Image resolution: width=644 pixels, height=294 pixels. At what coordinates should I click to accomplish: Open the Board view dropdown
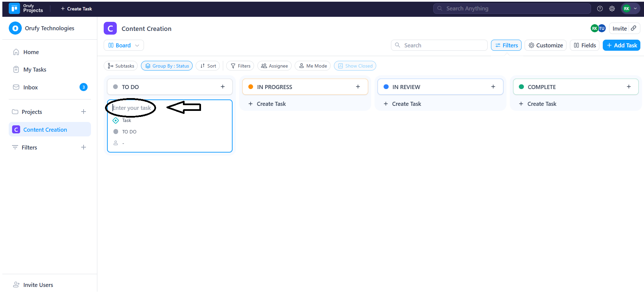coord(123,45)
